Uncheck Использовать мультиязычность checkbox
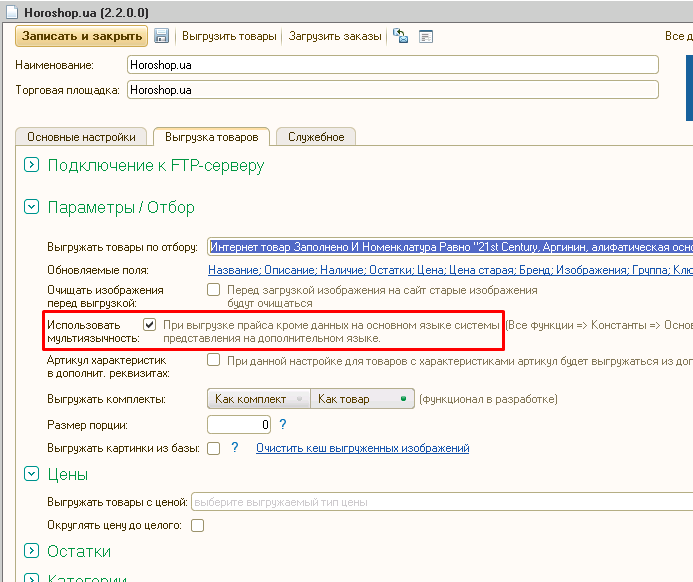 [149, 325]
